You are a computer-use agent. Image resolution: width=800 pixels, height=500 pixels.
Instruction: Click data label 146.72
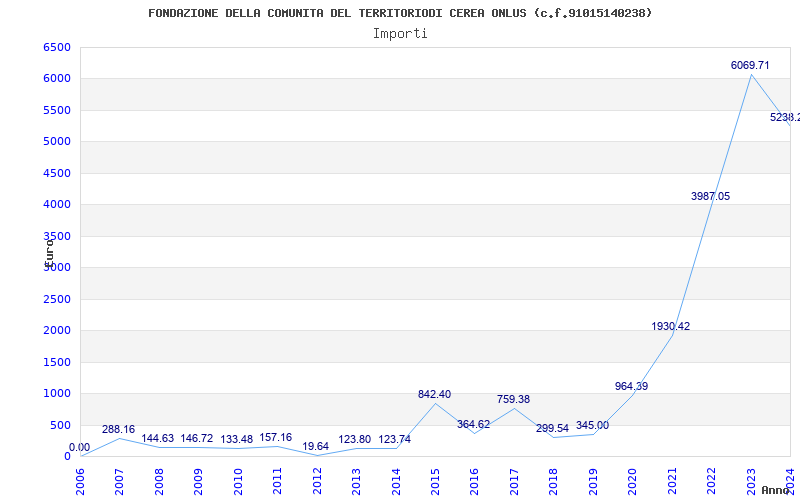pyautogui.click(x=197, y=439)
